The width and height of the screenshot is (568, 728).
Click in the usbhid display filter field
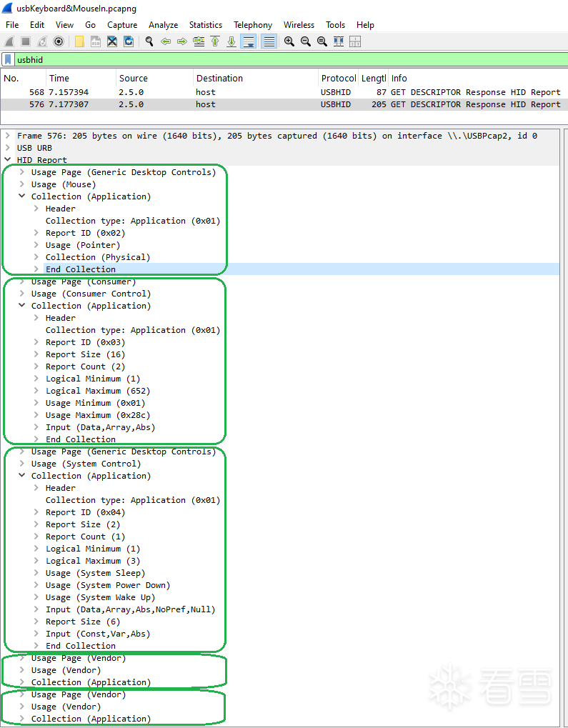[286, 60]
